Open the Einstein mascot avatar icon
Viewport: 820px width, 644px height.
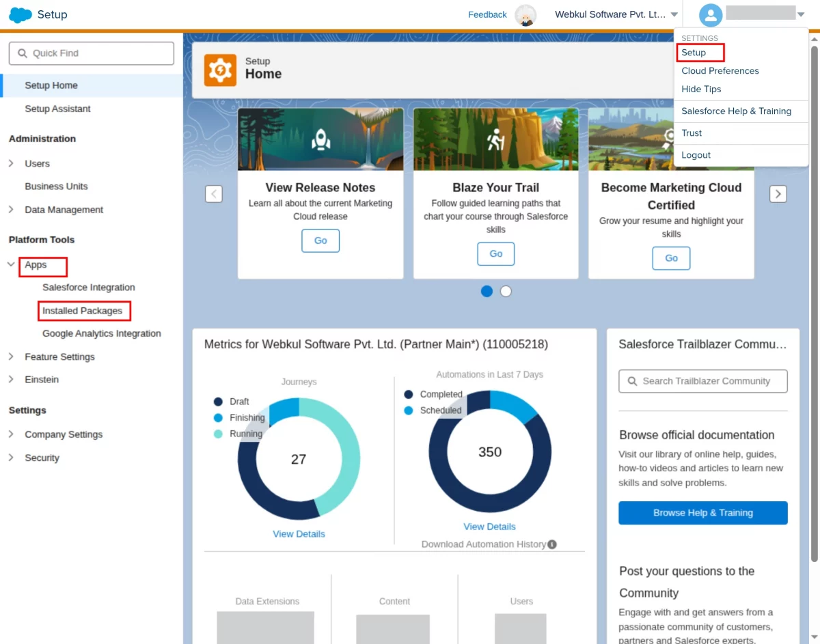[x=525, y=15]
